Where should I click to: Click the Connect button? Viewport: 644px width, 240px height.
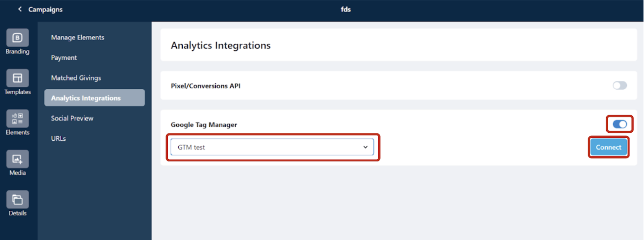pos(608,147)
